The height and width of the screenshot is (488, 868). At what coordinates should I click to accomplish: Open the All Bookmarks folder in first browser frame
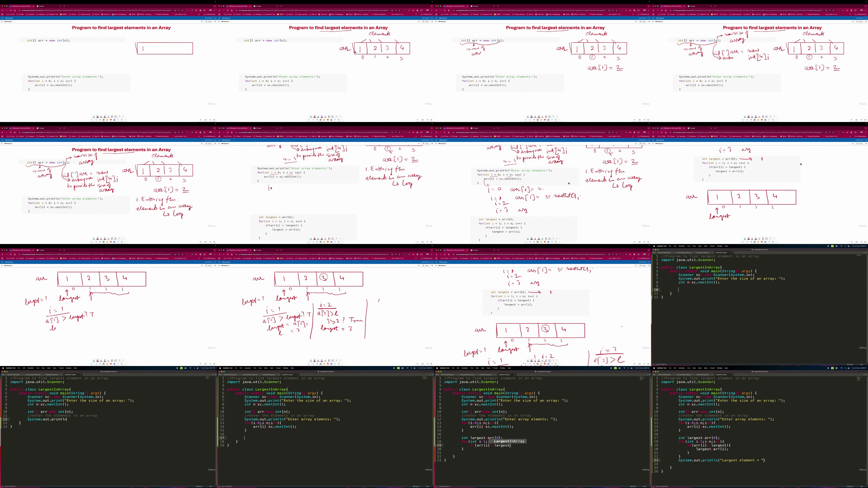[210, 14]
